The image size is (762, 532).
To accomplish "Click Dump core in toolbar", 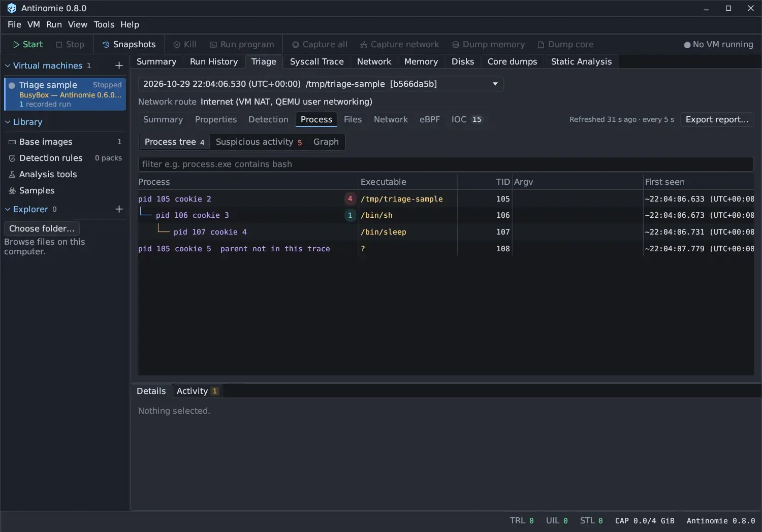I will (x=565, y=45).
